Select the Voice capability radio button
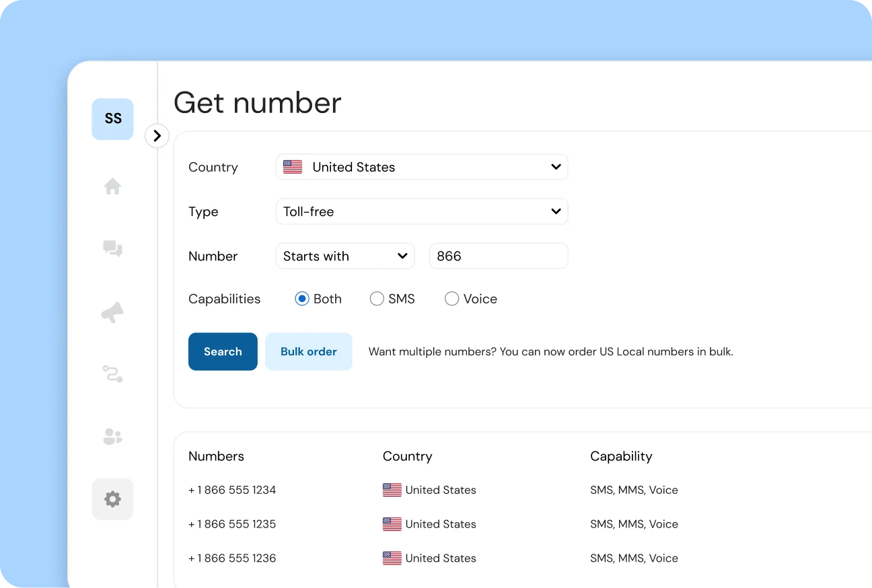The image size is (872, 588). 451,299
